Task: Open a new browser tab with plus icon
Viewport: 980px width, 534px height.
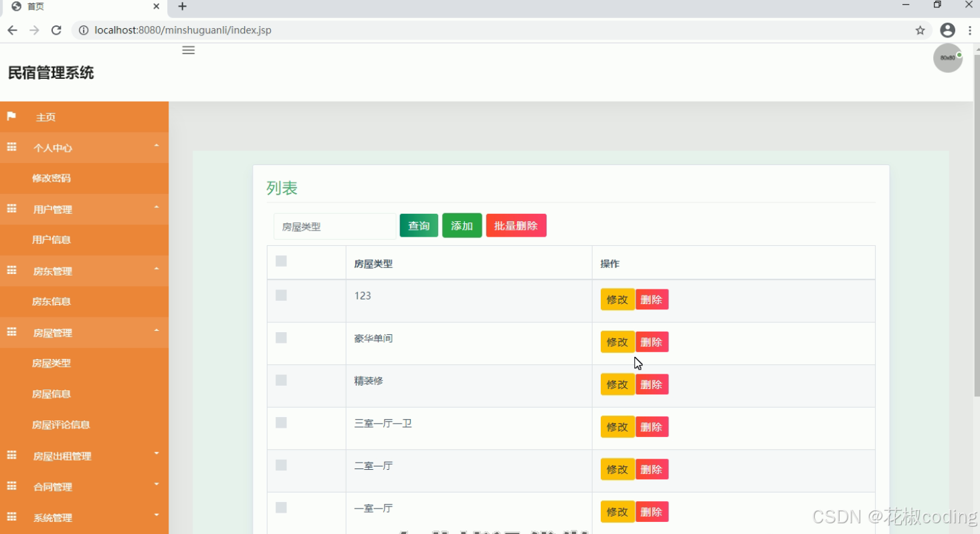Action: 182,7
